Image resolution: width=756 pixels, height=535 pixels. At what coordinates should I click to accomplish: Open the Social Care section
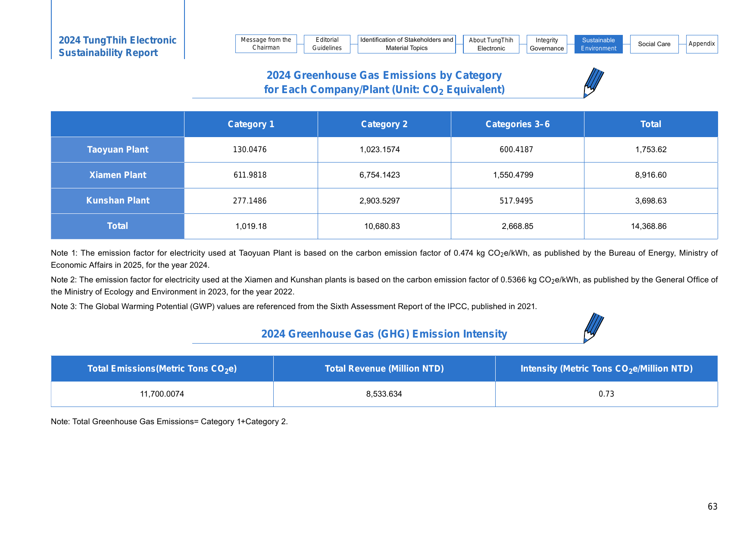654,44
